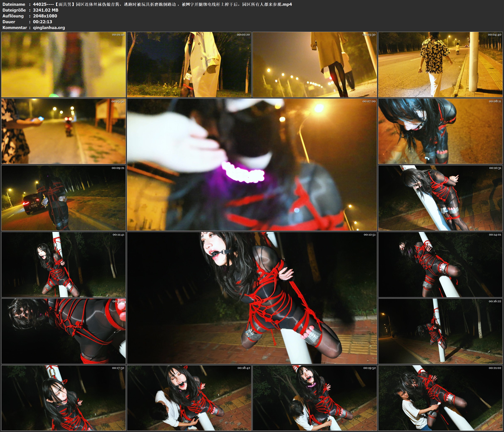Select the large 00:07:00 frame
Screen dimensions: 504x432
coord(252,165)
